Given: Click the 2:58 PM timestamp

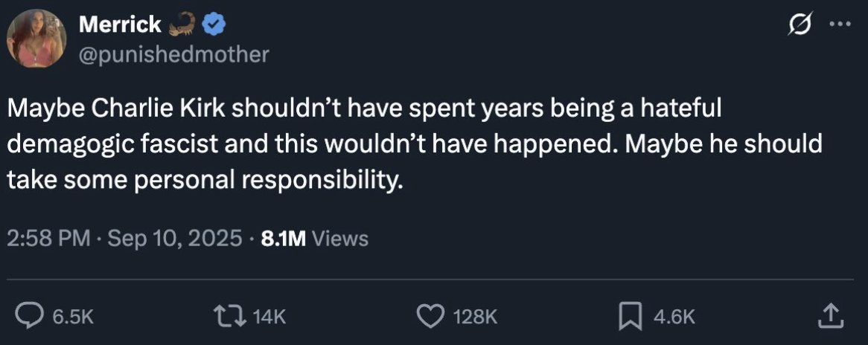Looking at the screenshot, I should point(48,238).
